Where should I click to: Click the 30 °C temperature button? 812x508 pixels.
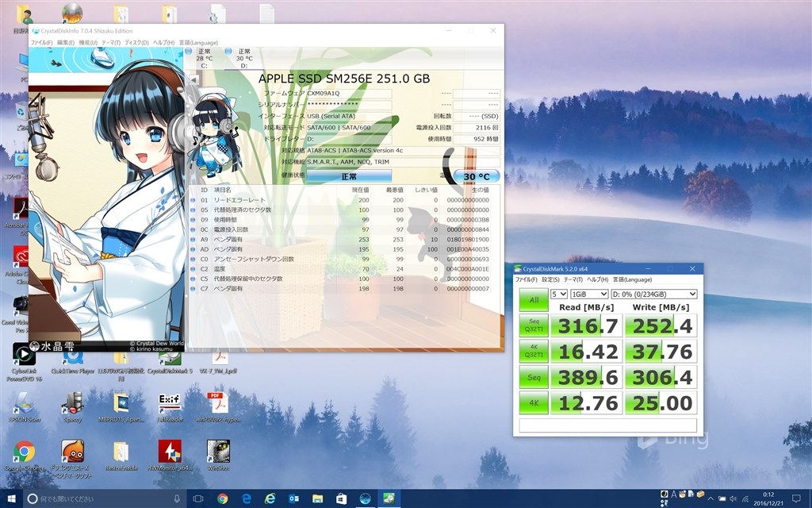click(477, 176)
